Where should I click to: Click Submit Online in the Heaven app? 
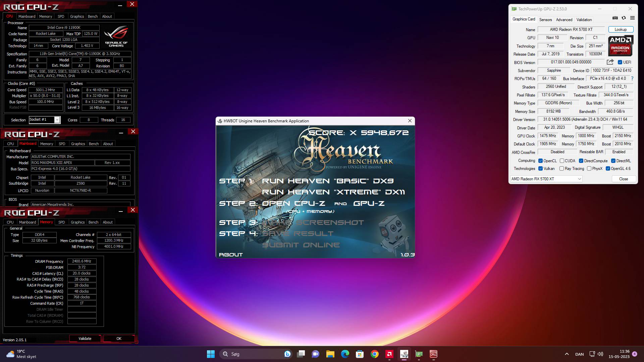(301, 245)
